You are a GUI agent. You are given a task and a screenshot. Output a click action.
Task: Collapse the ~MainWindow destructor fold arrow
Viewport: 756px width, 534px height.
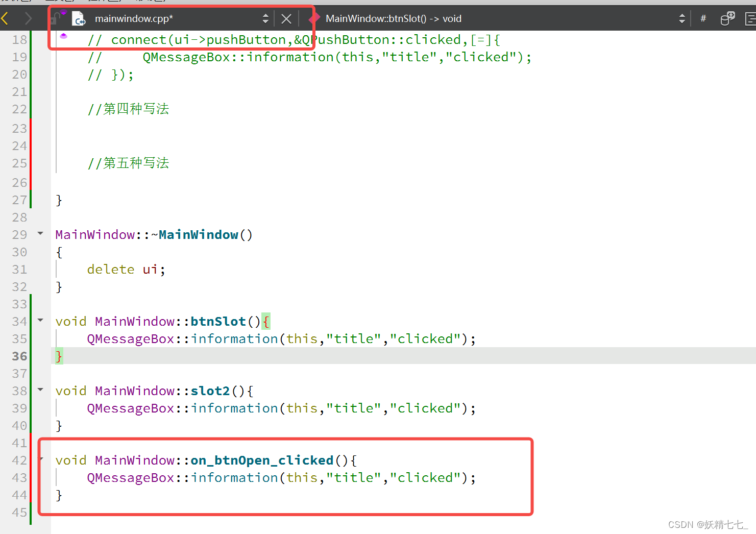coord(40,234)
